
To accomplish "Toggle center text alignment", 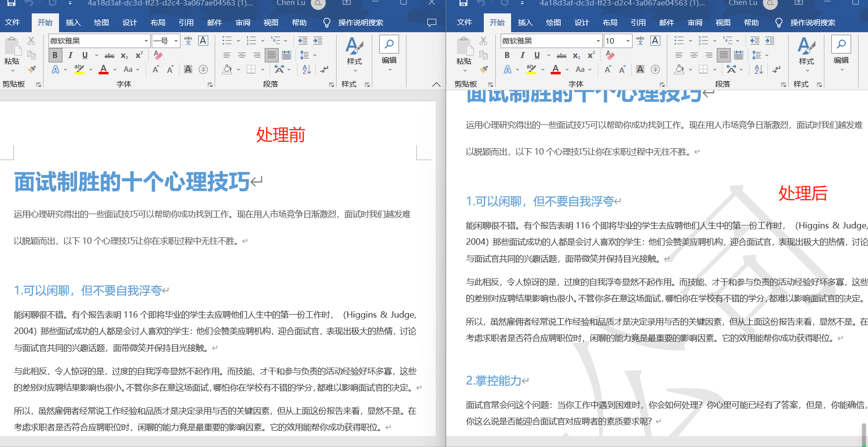I will pyautogui.click(x=242, y=55).
